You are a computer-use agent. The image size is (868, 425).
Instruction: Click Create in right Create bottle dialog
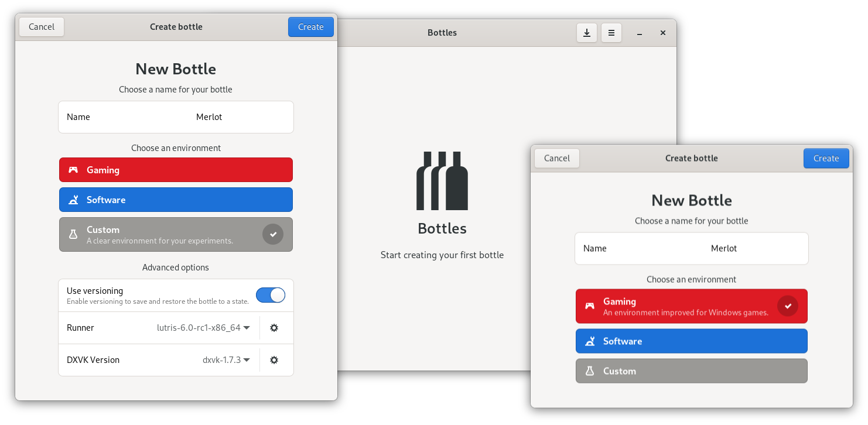click(826, 158)
